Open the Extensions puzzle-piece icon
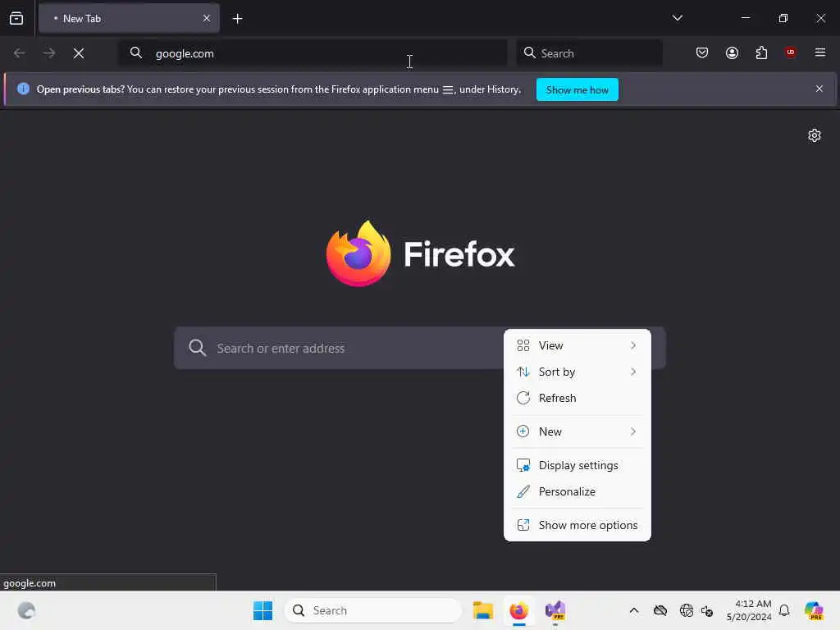 coord(761,52)
